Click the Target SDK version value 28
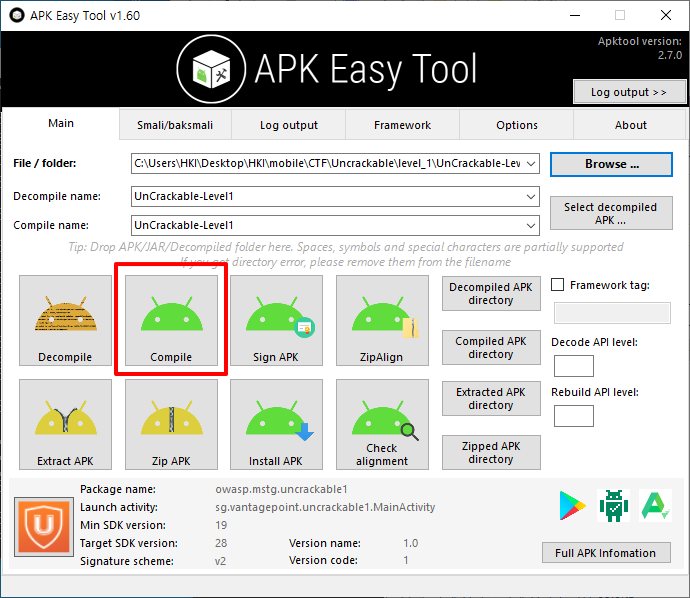 tap(221, 543)
